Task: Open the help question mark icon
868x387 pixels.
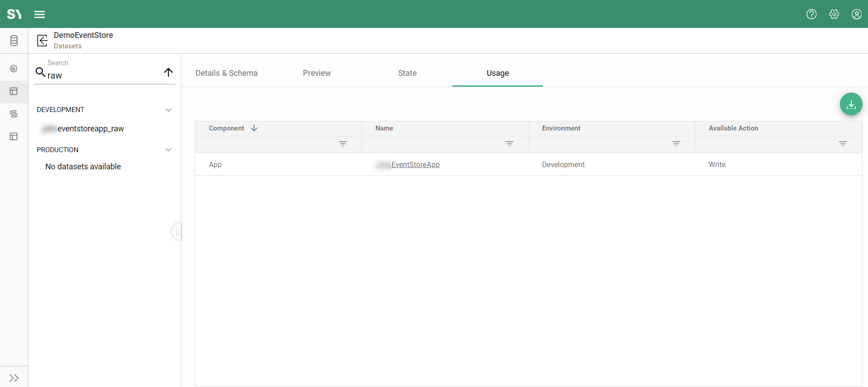Action: click(811, 14)
